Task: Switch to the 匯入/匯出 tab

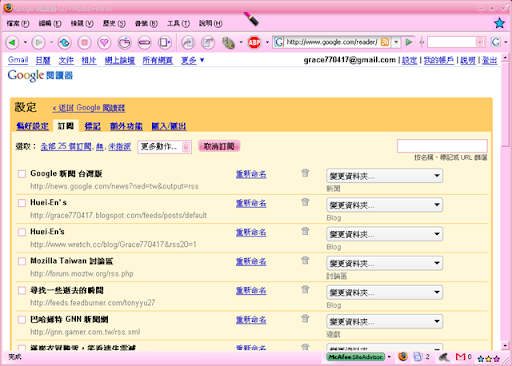Action: point(169,126)
